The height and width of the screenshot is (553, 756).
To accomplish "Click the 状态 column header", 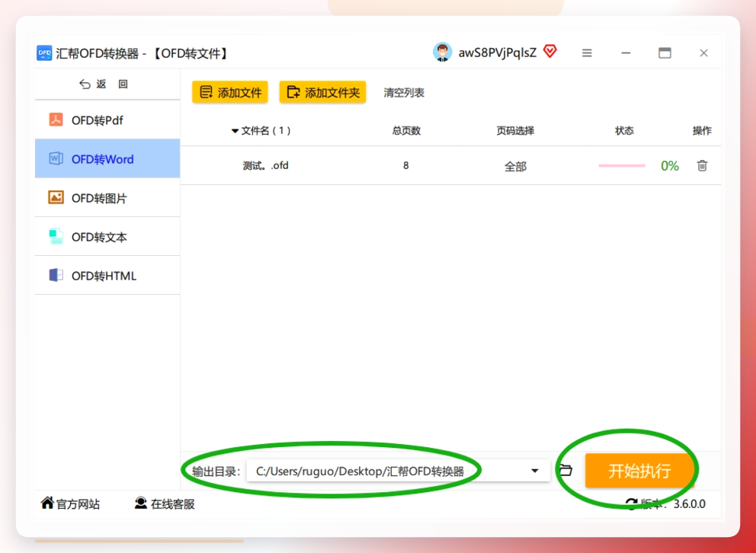I will pyautogui.click(x=624, y=130).
